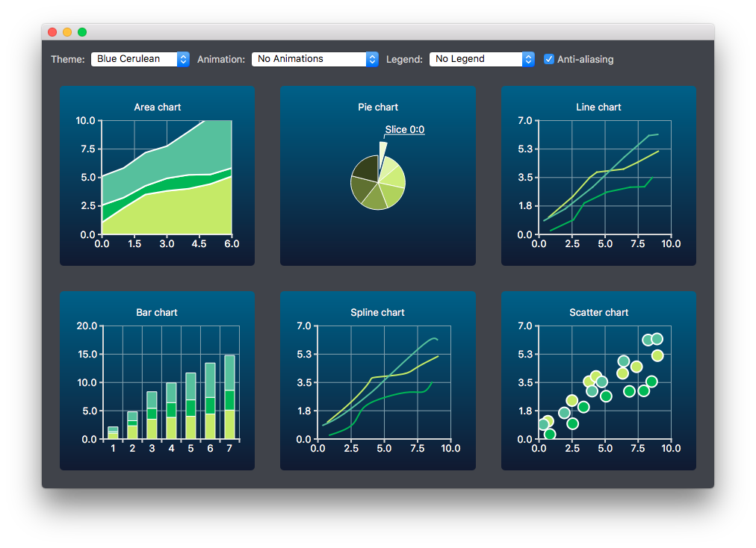Viewport: 756px width, 548px height.
Task: Select the Bar chart
Action: 158,381
